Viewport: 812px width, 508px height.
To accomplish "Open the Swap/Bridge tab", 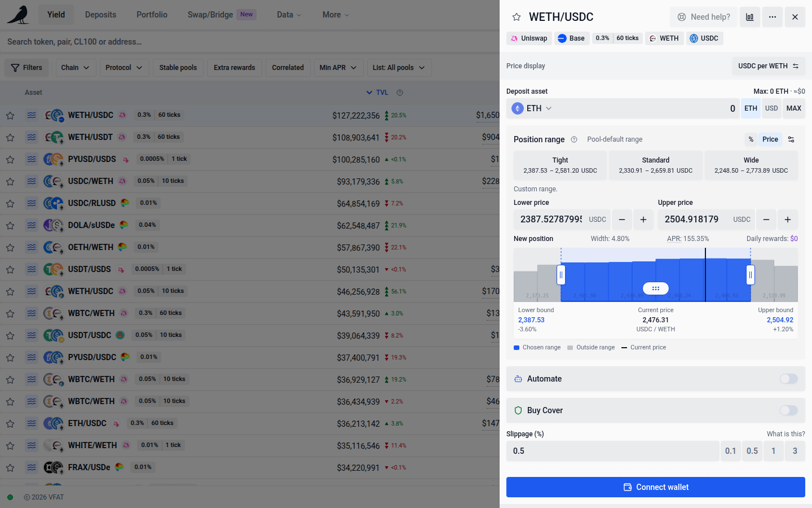I will (222, 15).
